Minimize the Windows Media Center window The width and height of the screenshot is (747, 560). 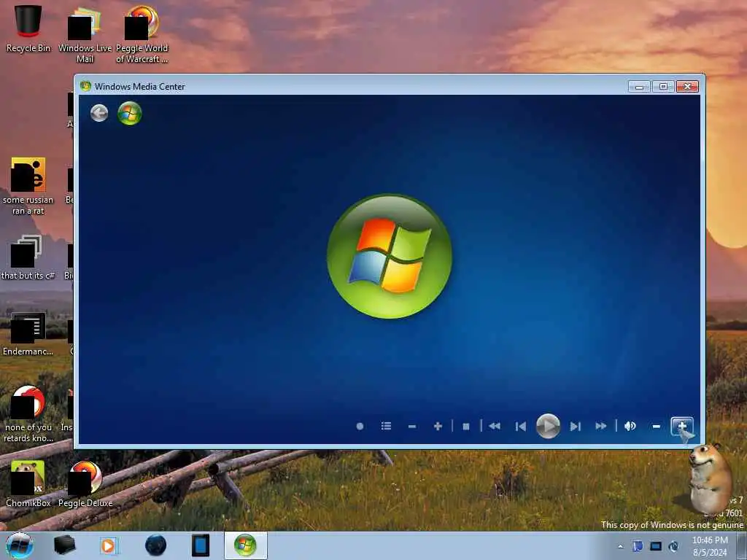click(x=639, y=86)
